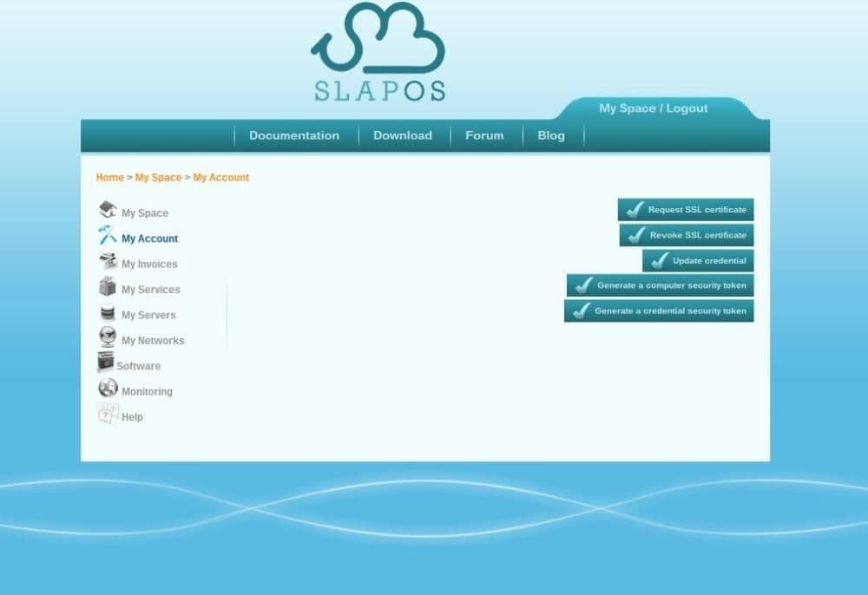Open the Blog menu item
Image resolution: width=868 pixels, height=595 pixels.
coord(551,135)
